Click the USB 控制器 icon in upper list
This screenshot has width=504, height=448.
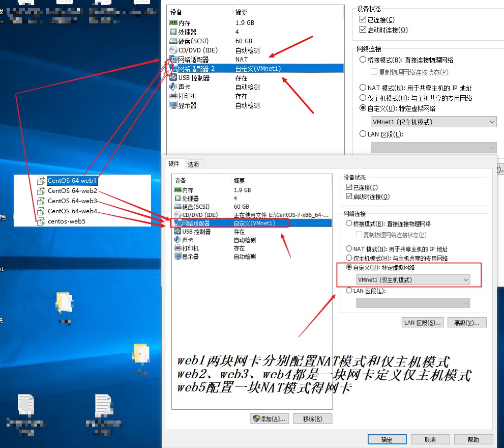tap(173, 77)
